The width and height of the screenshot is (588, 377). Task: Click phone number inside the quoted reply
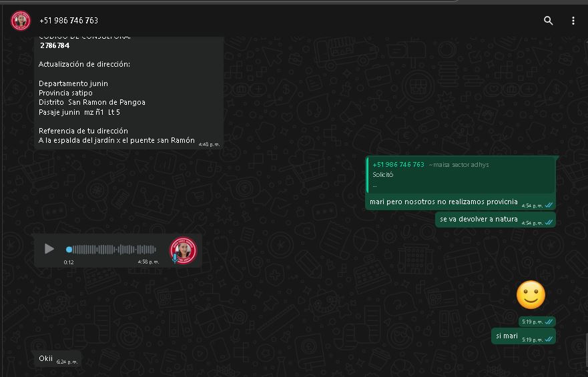click(398, 165)
